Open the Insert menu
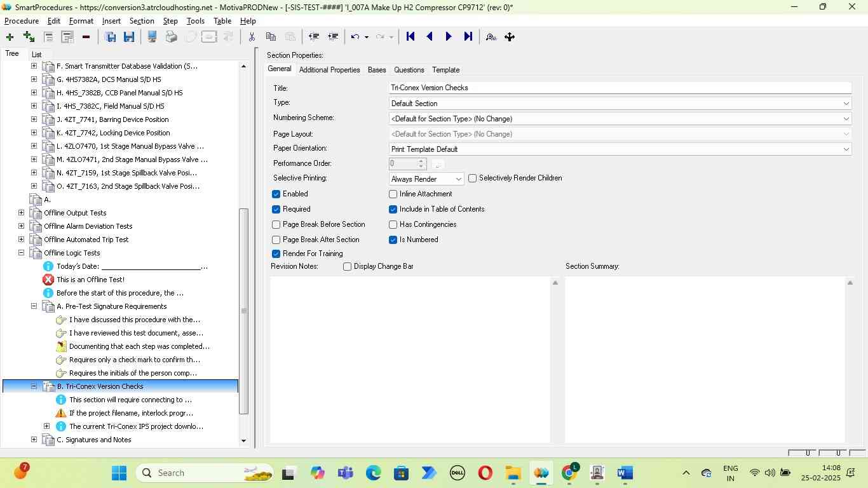868x488 pixels. [111, 21]
